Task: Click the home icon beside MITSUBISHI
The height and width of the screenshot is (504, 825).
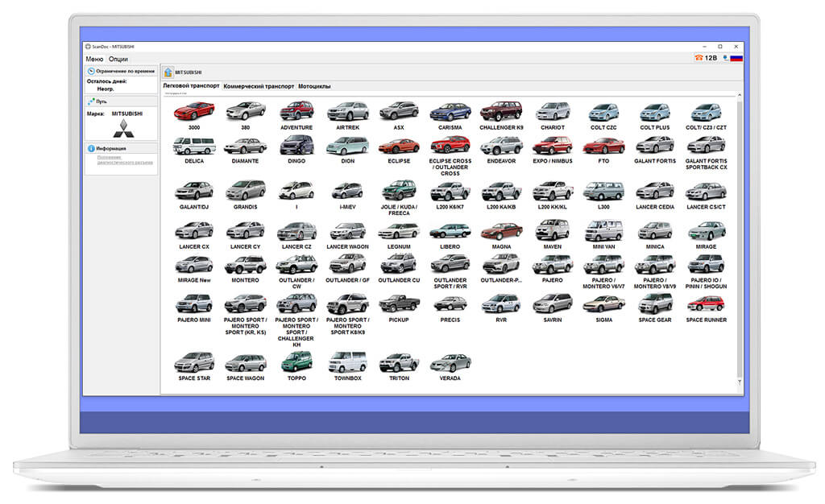Action: click(168, 72)
